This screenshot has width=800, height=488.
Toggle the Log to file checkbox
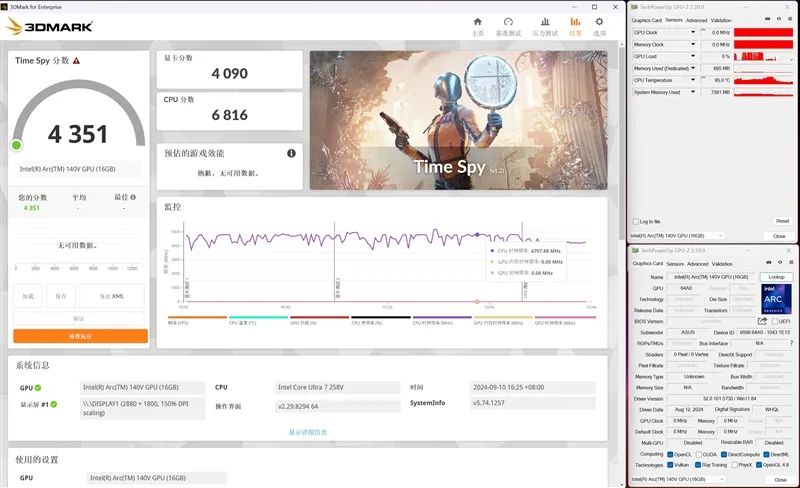pos(636,222)
